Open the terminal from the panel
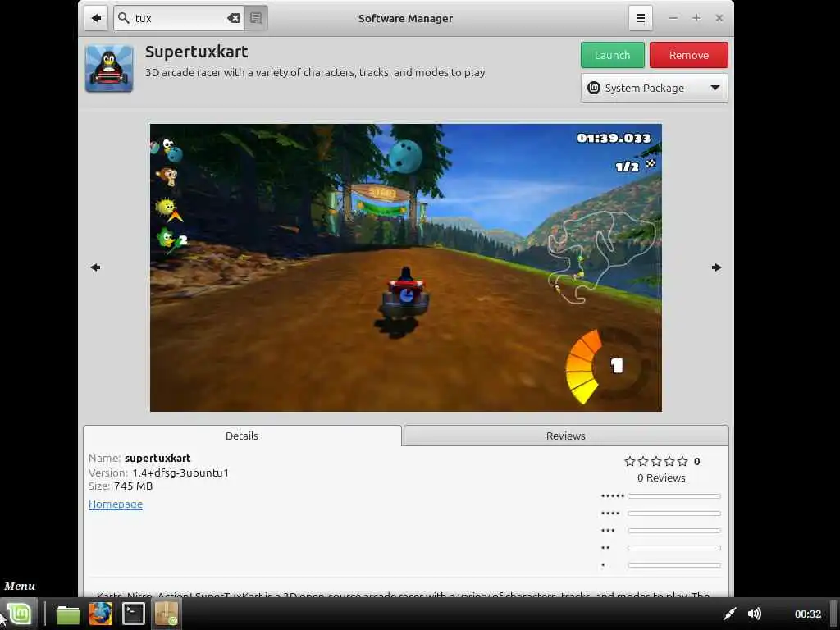This screenshot has width=840, height=630. [134, 614]
